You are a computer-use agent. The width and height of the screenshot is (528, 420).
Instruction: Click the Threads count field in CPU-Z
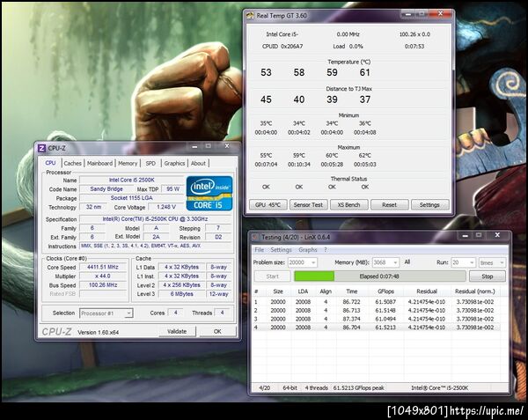223,313
